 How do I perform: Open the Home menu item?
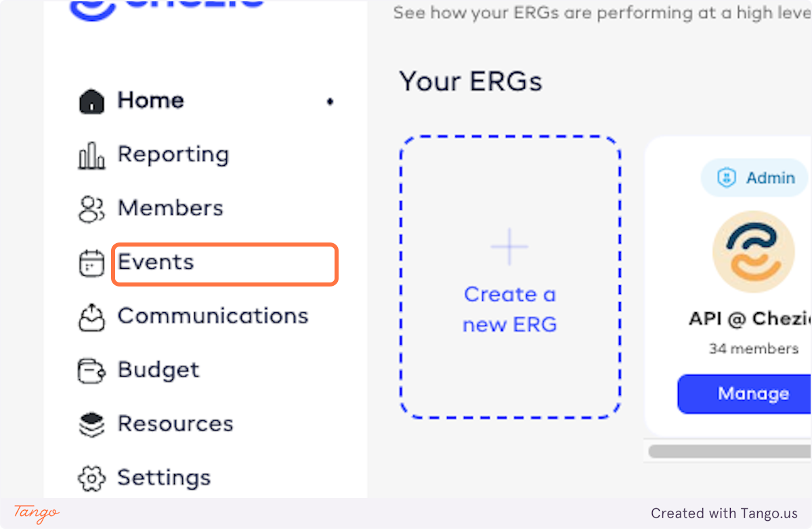click(150, 101)
